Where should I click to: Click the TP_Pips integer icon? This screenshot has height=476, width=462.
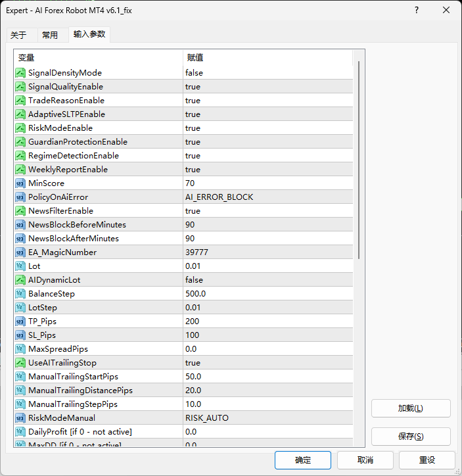click(20, 321)
